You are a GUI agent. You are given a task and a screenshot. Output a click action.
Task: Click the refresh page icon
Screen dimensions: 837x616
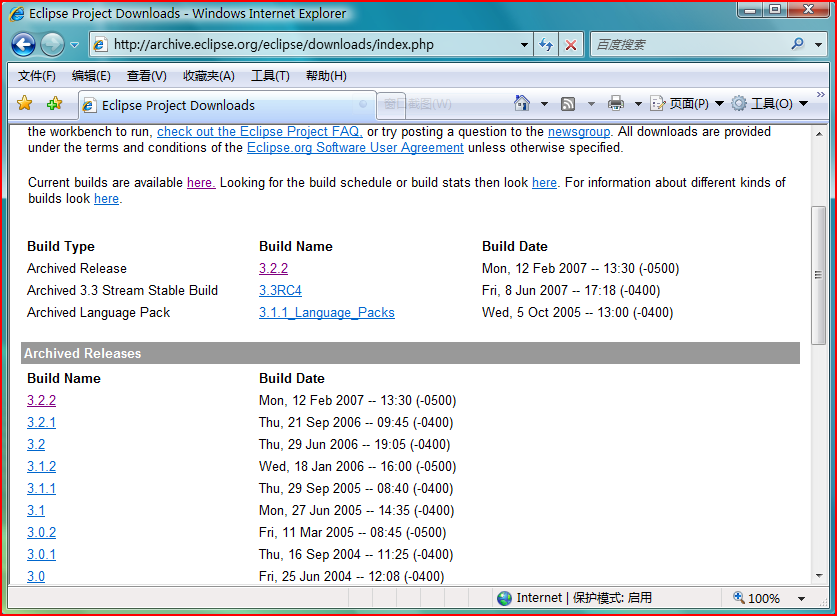click(x=546, y=44)
